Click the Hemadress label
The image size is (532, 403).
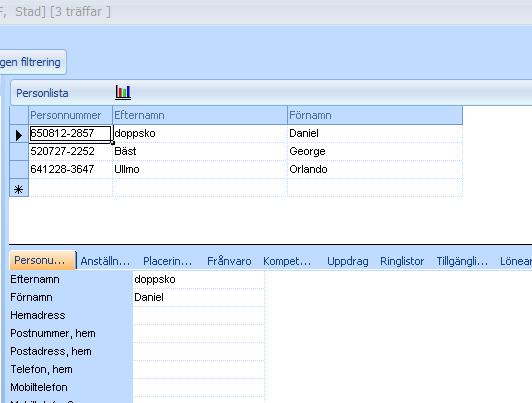[38, 315]
